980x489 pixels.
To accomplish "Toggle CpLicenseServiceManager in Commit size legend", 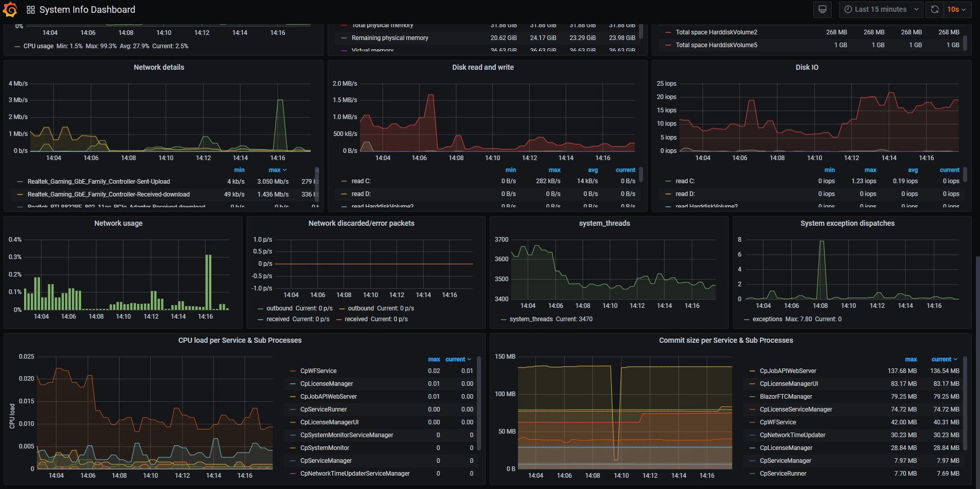I will click(796, 409).
